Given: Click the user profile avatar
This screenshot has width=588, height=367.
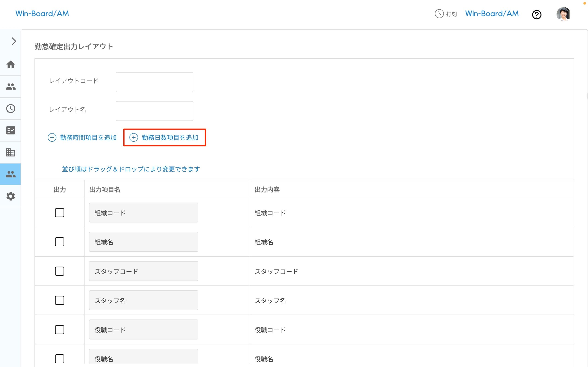Looking at the screenshot, I should point(563,14).
